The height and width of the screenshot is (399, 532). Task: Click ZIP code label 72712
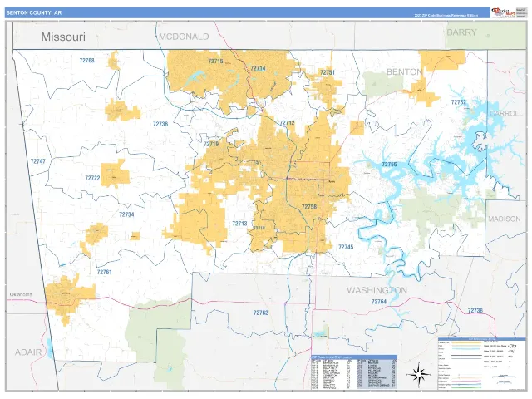287,123
